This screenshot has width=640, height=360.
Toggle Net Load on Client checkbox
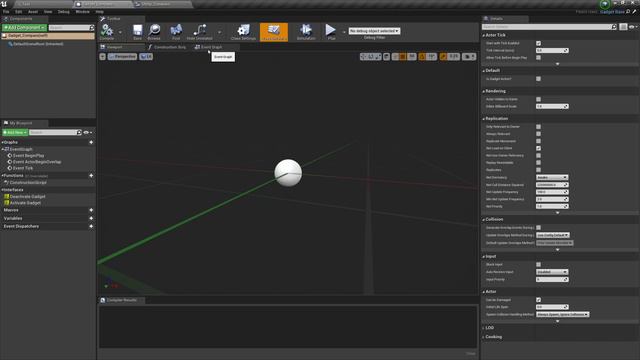538,148
